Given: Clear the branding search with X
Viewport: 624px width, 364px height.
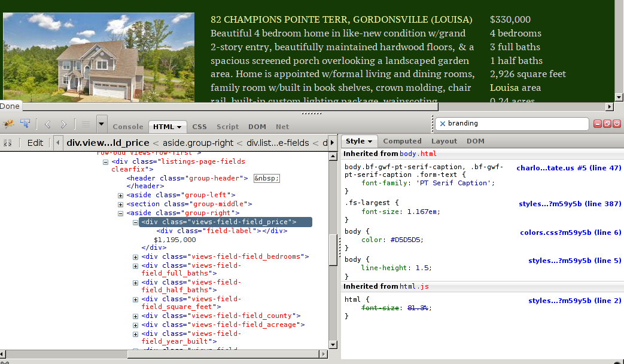Looking at the screenshot, I should pyautogui.click(x=443, y=124).
